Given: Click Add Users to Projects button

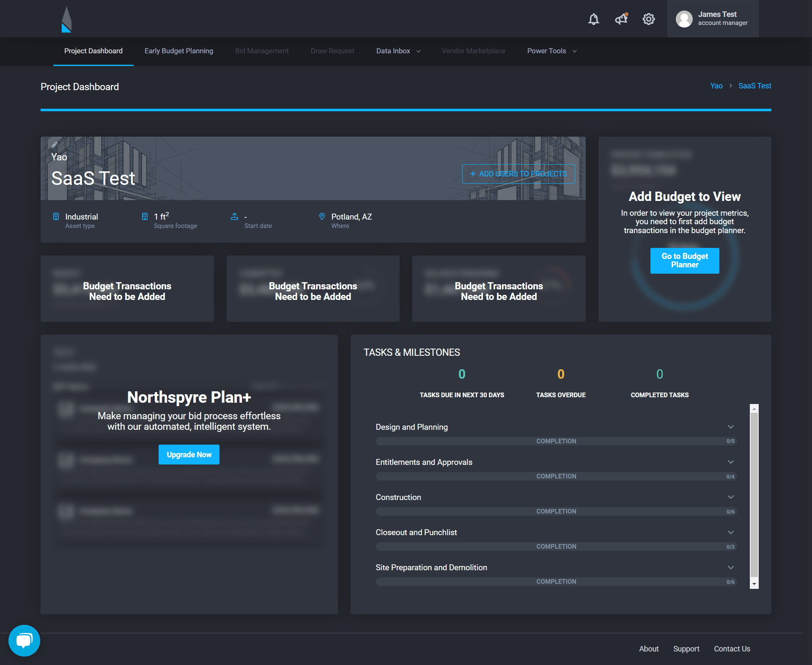Looking at the screenshot, I should 518,174.
